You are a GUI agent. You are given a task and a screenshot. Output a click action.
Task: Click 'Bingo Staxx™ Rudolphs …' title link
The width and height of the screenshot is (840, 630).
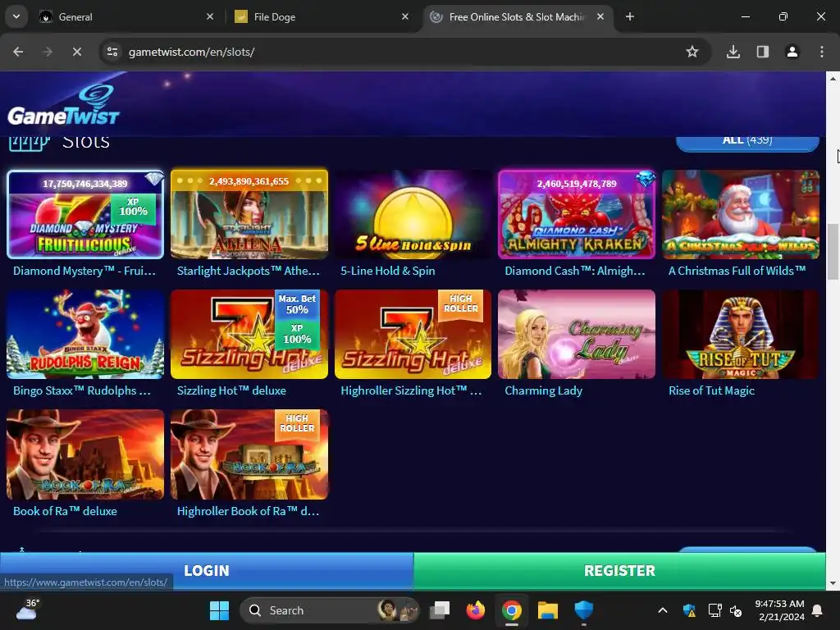coord(82,391)
